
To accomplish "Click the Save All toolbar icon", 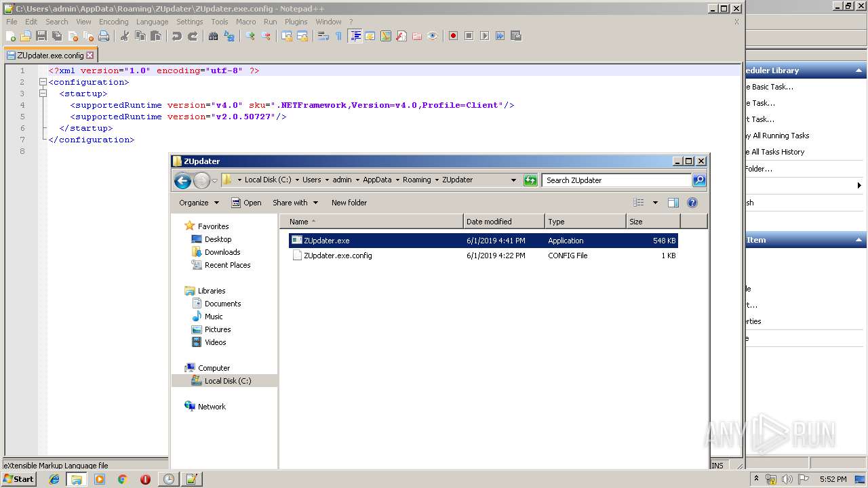I will point(57,36).
